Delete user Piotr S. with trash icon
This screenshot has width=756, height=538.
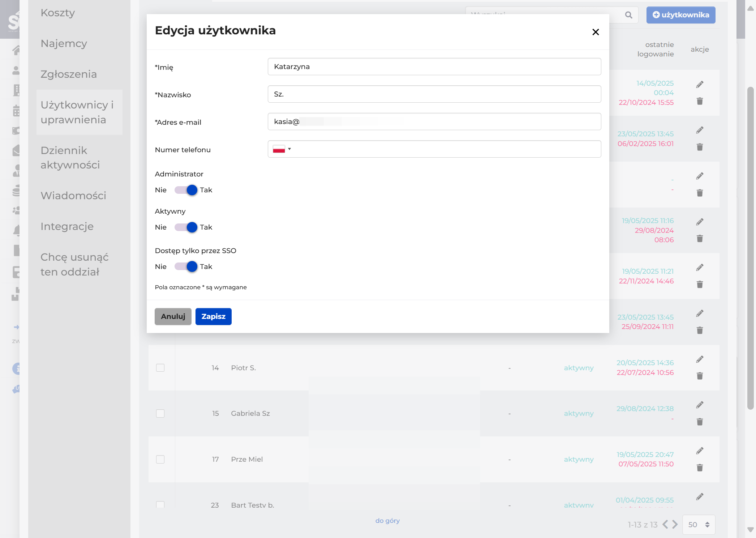coord(700,376)
